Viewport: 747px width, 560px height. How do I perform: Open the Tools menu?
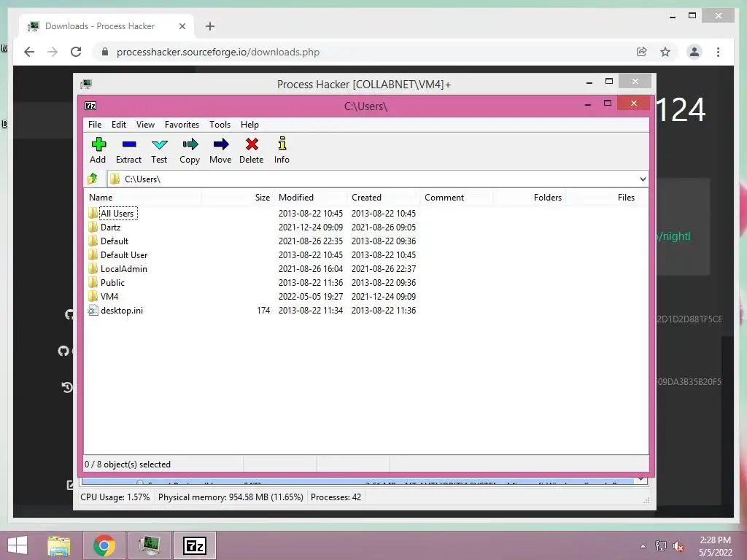[220, 125]
